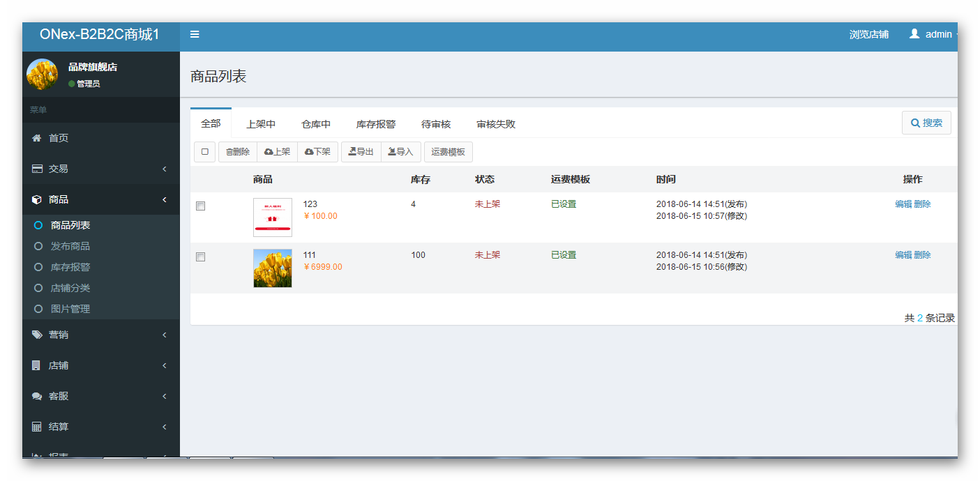Click the circle icon beside 商品列表
The width and height of the screenshot is (980, 481).
coord(38,225)
